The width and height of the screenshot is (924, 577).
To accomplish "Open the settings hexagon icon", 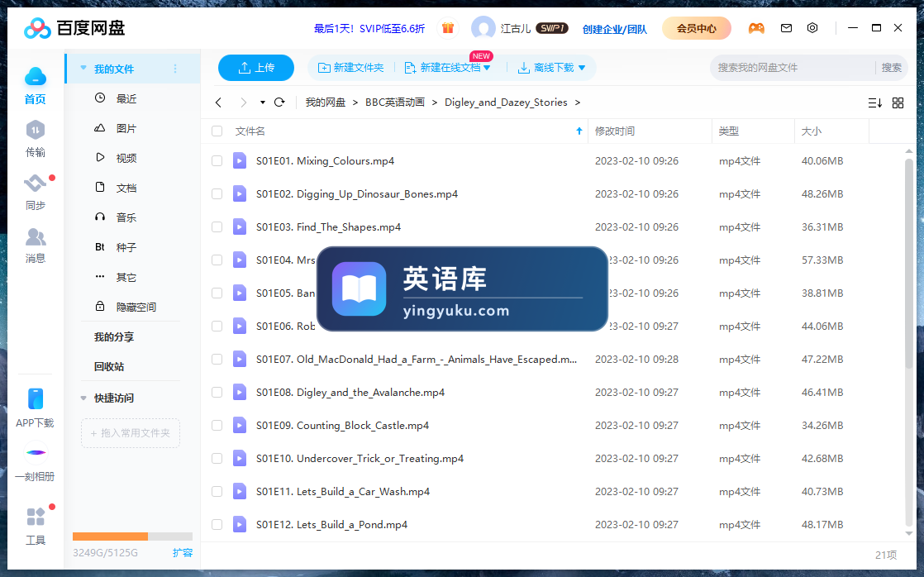I will pyautogui.click(x=812, y=28).
